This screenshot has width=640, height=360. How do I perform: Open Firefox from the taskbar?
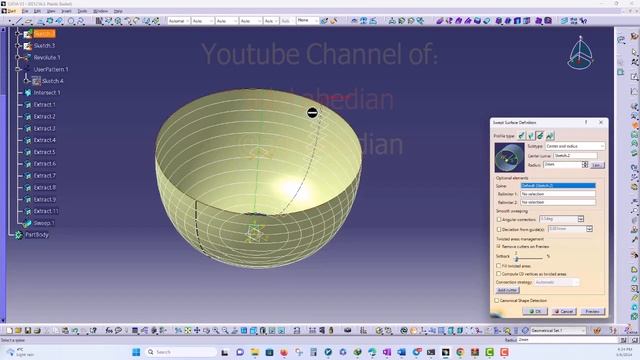tap(284, 352)
